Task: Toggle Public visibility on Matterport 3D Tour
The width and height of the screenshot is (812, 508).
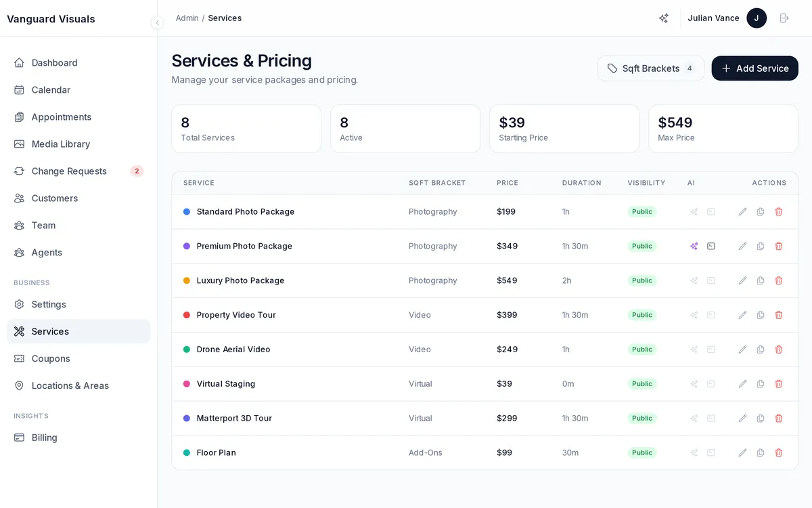Action: (x=641, y=418)
